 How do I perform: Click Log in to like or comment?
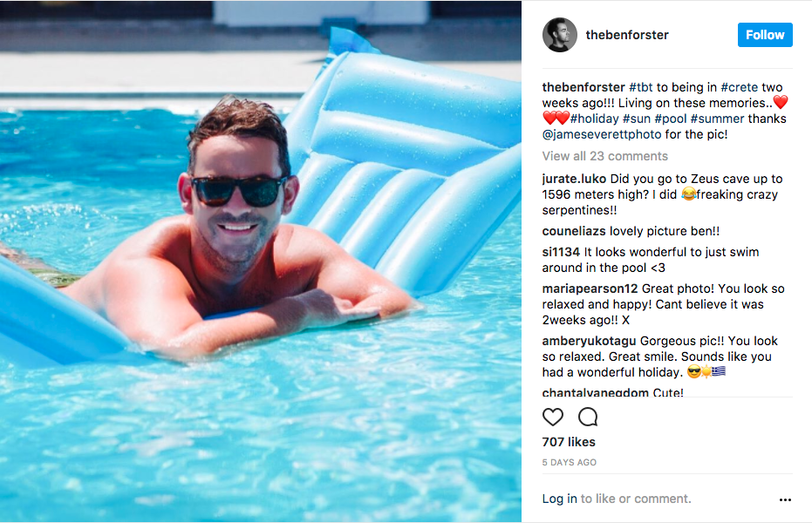click(559, 499)
